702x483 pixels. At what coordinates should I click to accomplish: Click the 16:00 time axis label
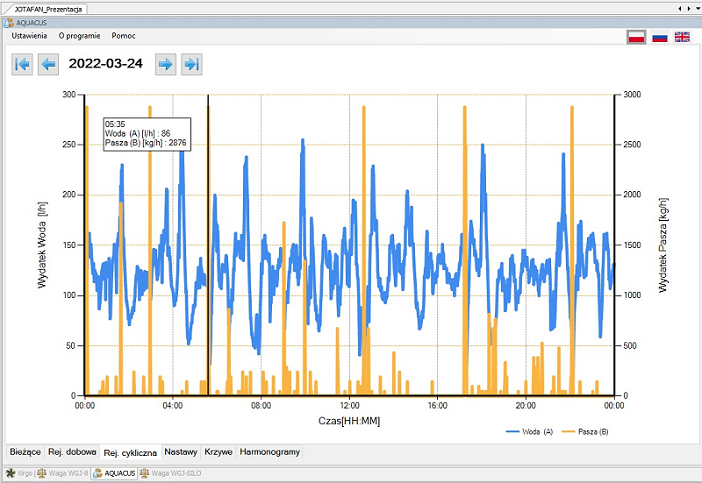click(x=437, y=406)
